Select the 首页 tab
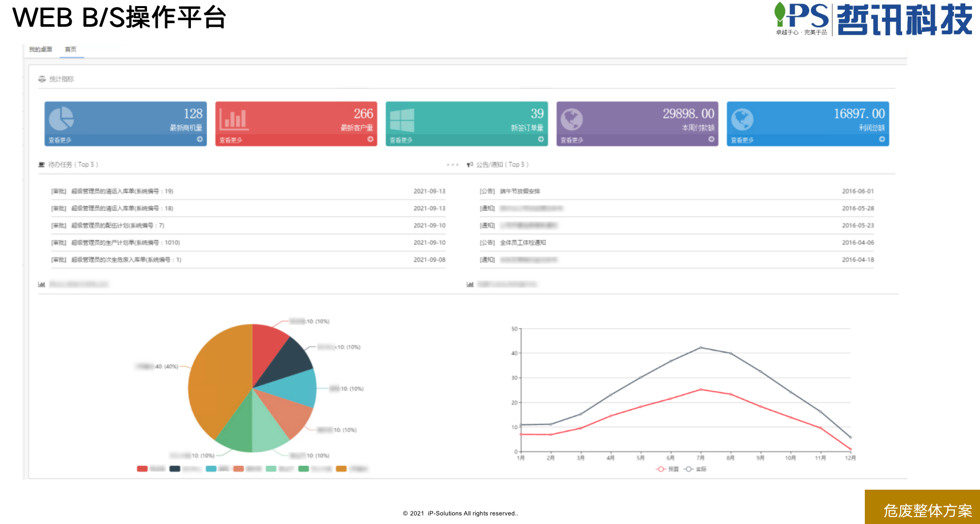Viewport: 980px width, 524px height. (71, 49)
